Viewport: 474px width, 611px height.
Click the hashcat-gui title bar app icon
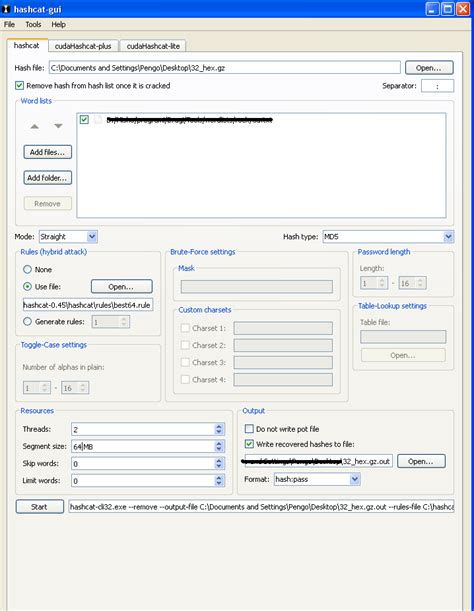6,9
